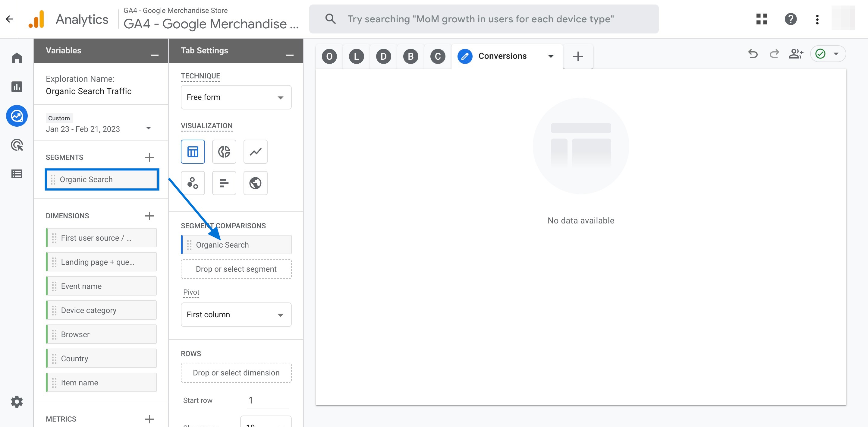
Task: Select the geo map visualization icon
Action: (x=255, y=183)
